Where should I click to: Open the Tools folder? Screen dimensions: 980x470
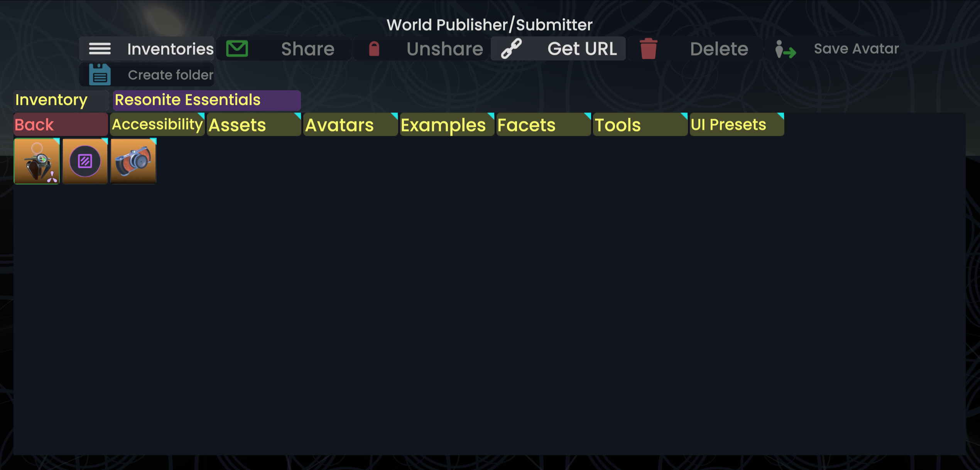pyautogui.click(x=640, y=125)
